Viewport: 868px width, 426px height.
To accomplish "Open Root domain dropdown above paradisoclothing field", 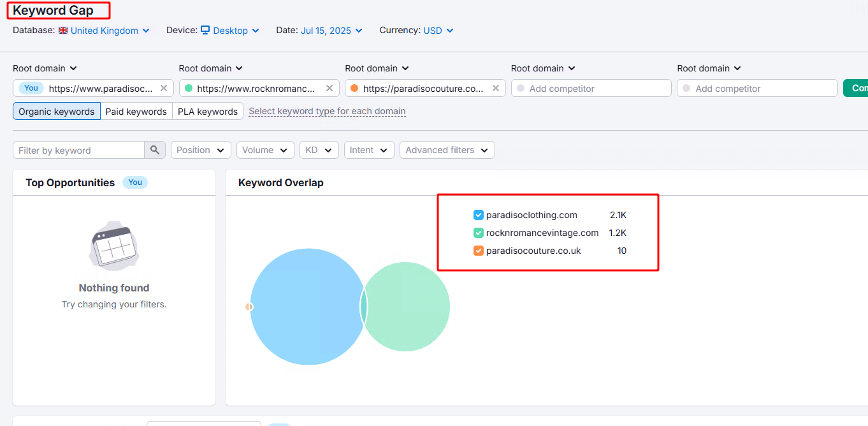I will (45, 68).
